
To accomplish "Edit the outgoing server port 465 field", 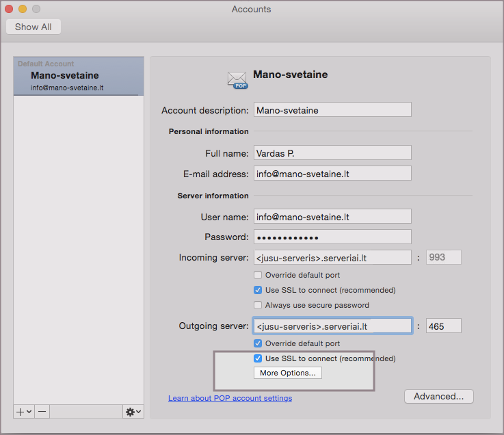I will pyautogui.click(x=443, y=326).
